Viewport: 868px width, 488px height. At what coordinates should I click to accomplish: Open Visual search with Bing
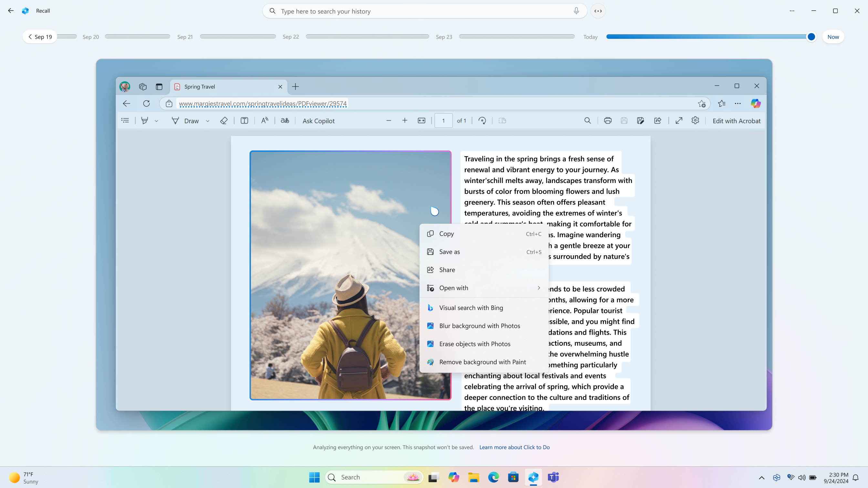tap(471, 308)
